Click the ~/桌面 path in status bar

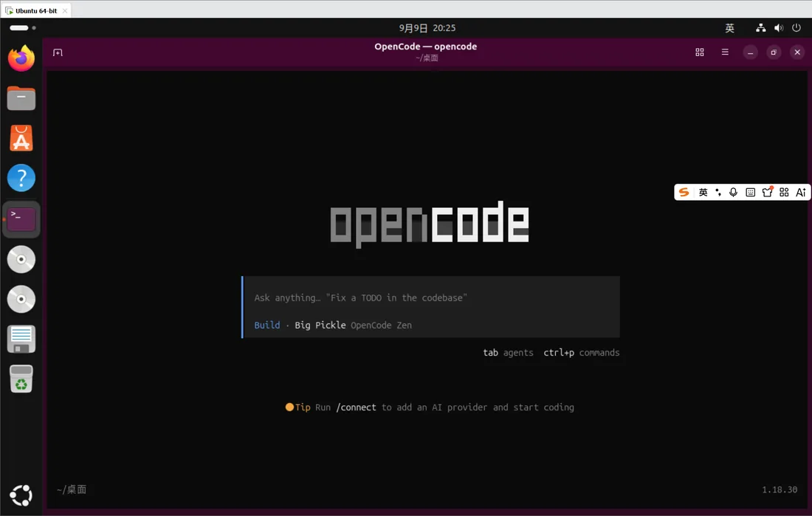tap(72, 489)
